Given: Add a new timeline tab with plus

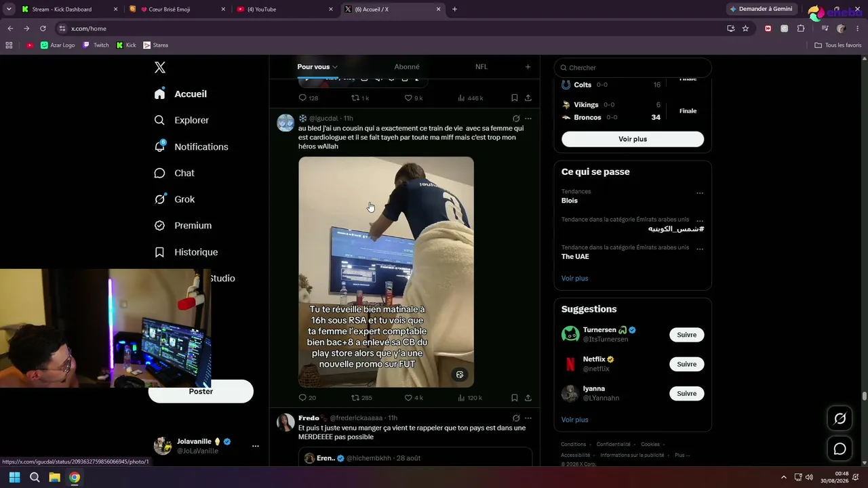Looking at the screenshot, I should tap(528, 67).
